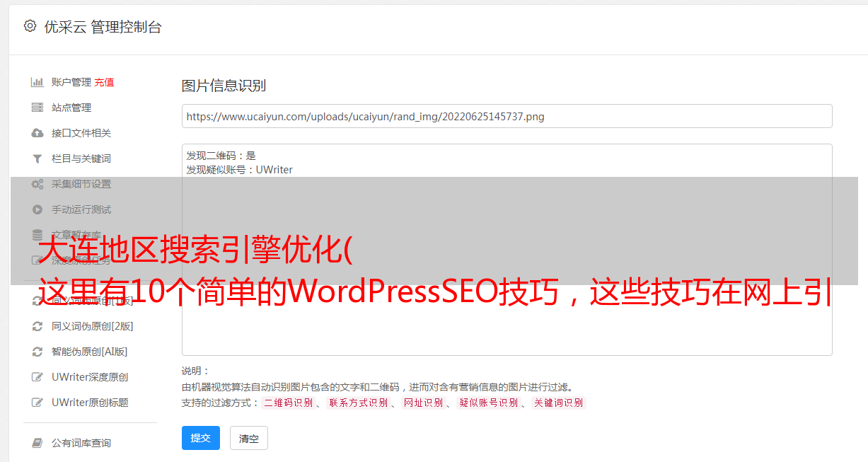
Task: Click the 清空 clear button
Action: 249,438
